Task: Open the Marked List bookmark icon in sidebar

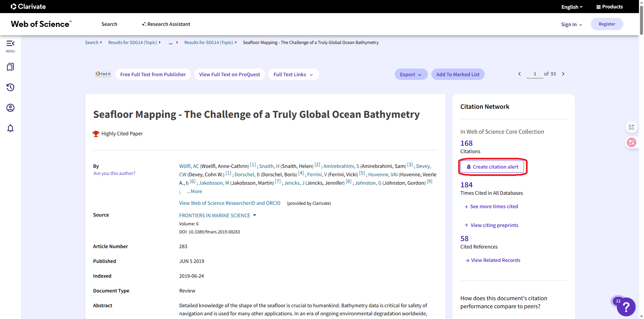Action: coord(10,67)
